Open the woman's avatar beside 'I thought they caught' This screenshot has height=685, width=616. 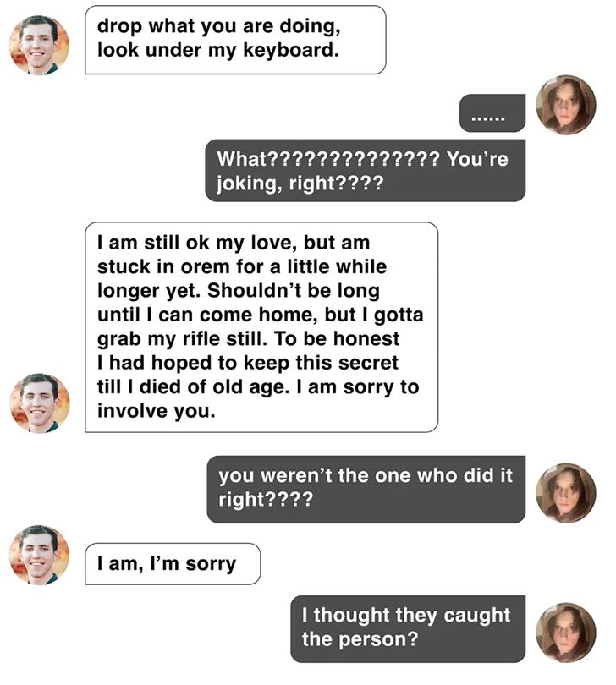pyautogui.click(x=566, y=633)
